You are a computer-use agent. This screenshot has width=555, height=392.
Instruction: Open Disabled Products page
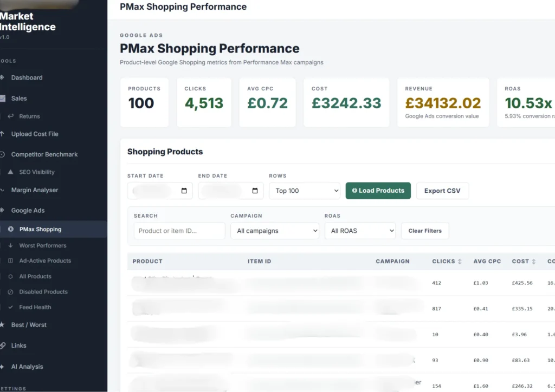coord(43,292)
